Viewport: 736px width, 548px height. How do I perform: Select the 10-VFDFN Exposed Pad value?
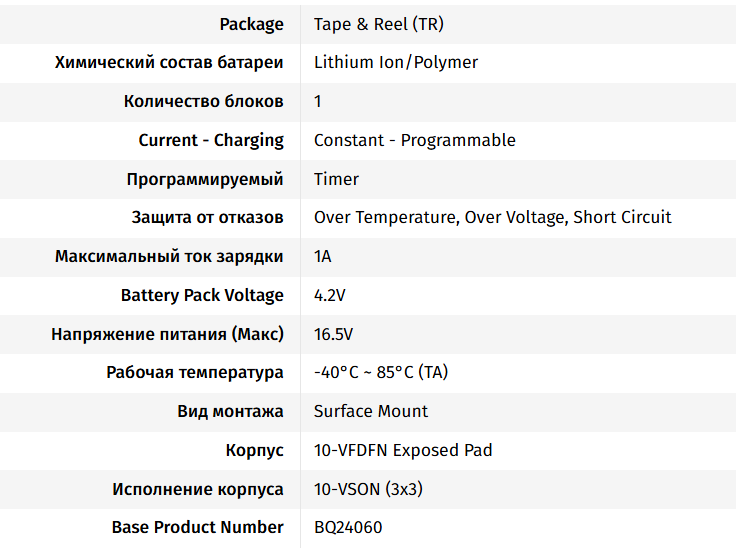(x=403, y=450)
